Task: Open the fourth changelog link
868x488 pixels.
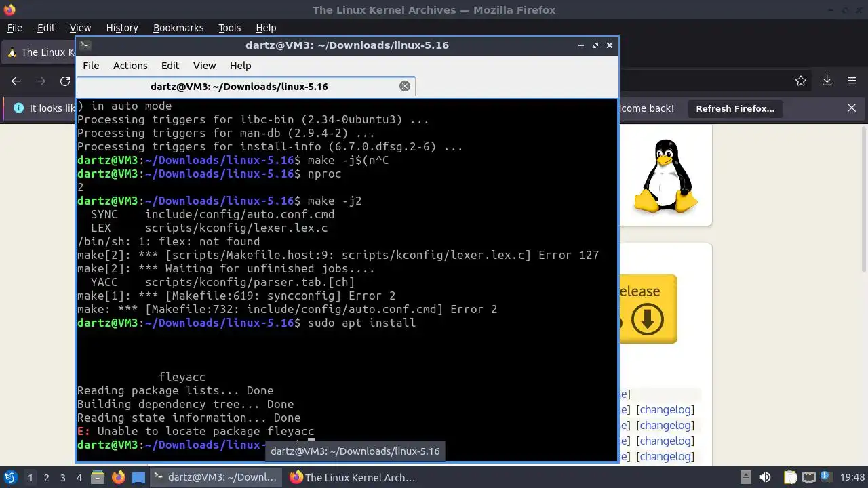Action: 665,457
